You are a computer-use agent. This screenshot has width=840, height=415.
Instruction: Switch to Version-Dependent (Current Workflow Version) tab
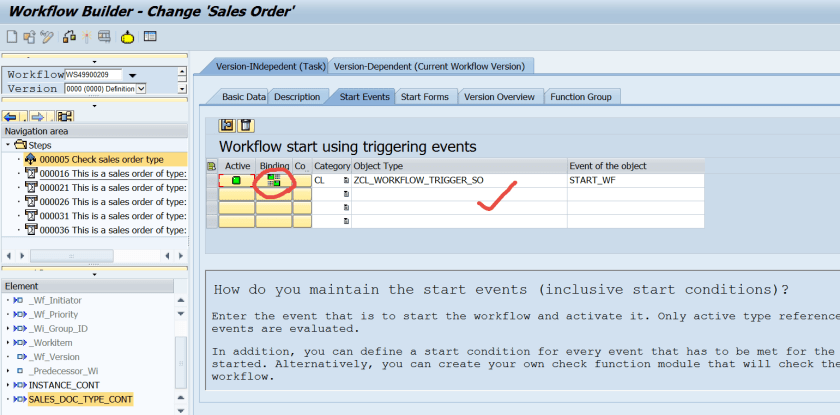[429, 66]
